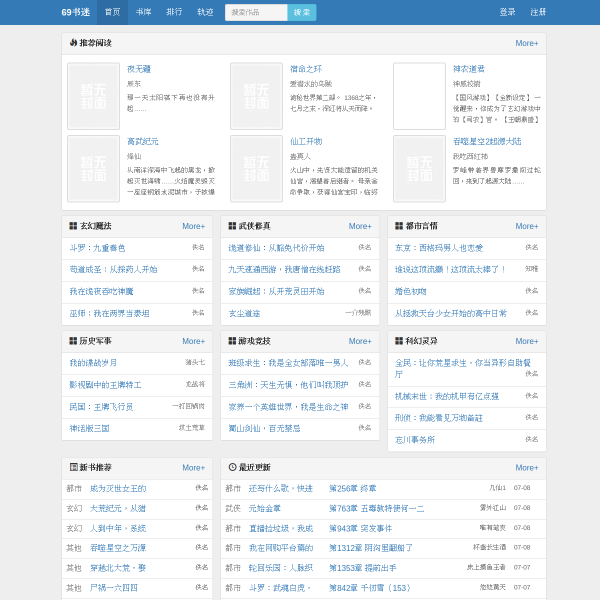The height and width of the screenshot is (600, 600).
Task: Click the grid icon next to 玄幻魔法
Action: tap(73, 226)
